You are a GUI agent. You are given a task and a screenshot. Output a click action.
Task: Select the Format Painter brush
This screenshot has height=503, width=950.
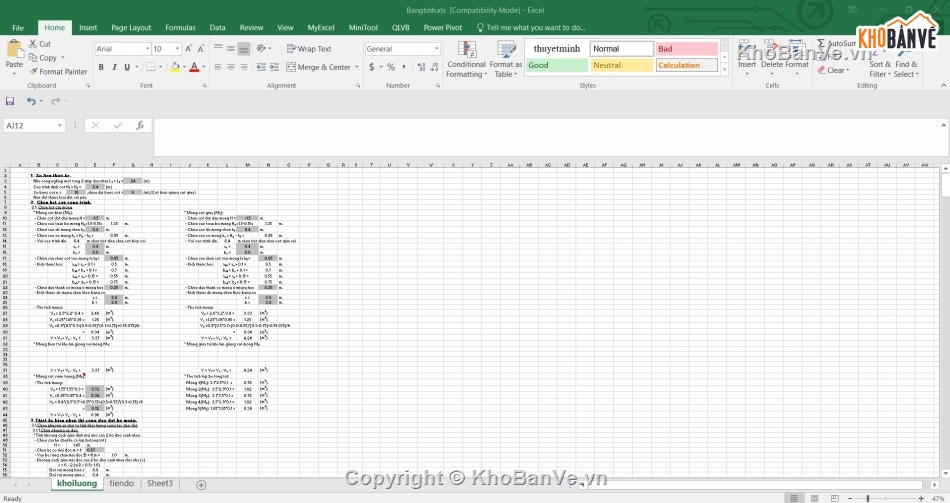click(33, 72)
